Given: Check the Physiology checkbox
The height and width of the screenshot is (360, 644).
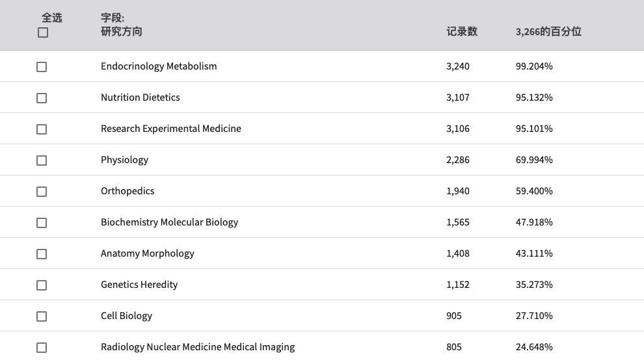Looking at the screenshot, I should click(x=42, y=161).
